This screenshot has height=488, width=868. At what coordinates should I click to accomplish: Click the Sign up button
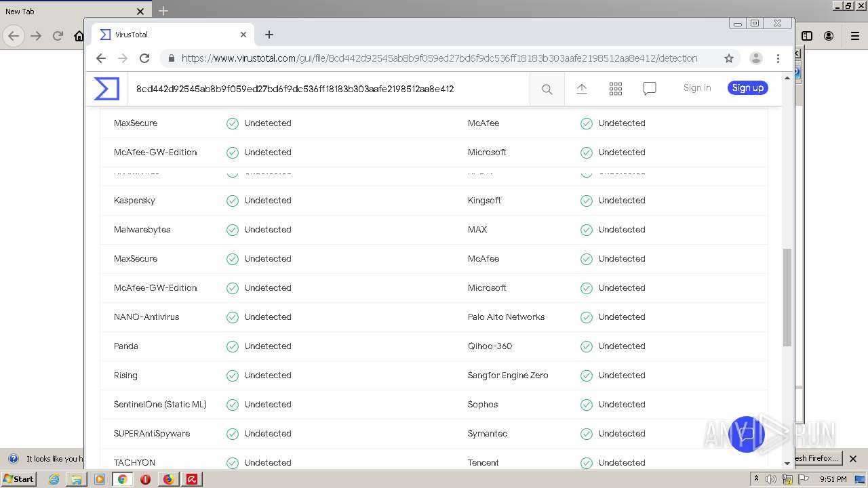pos(748,88)
